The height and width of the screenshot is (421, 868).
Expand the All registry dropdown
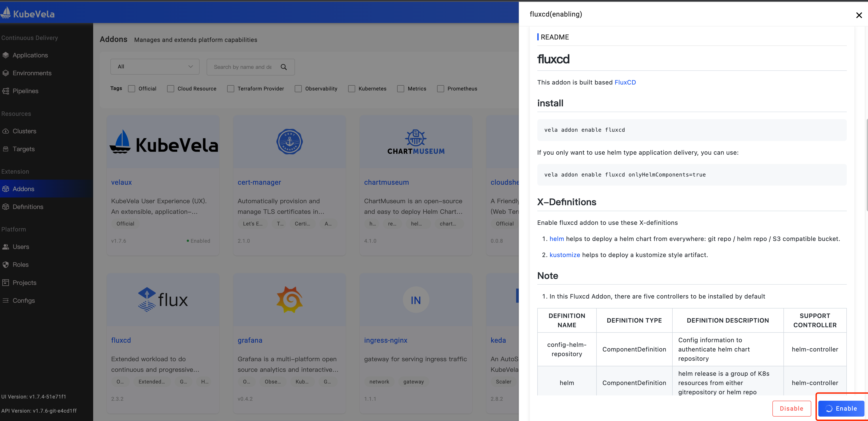click(155, 67)
